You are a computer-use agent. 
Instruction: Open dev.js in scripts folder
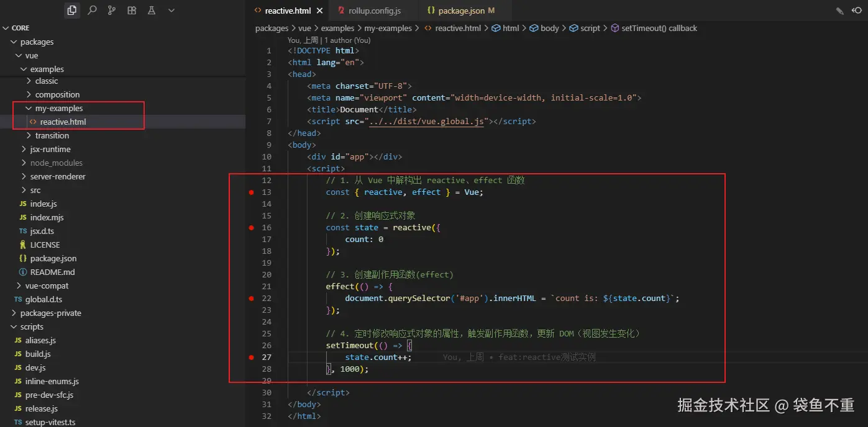click(35, 368)
